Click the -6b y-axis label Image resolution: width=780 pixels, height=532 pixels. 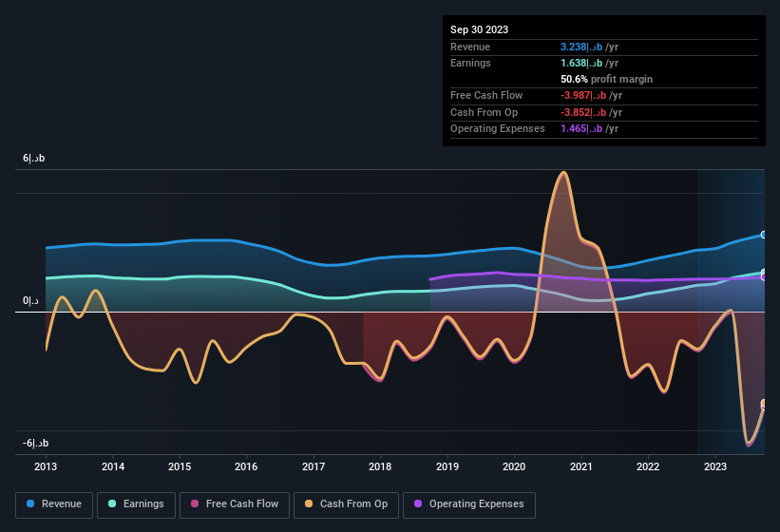coord(35,443)
